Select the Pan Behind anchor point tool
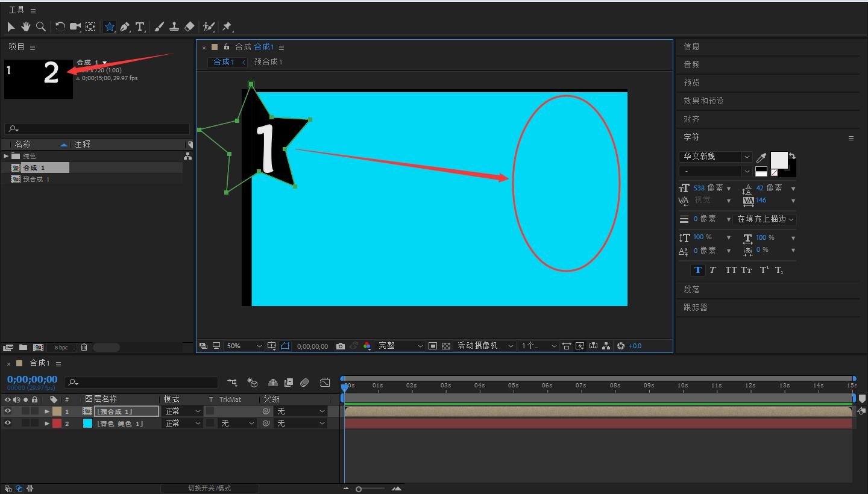Screen dimensions: 868x494 click(x=90, y=27)
